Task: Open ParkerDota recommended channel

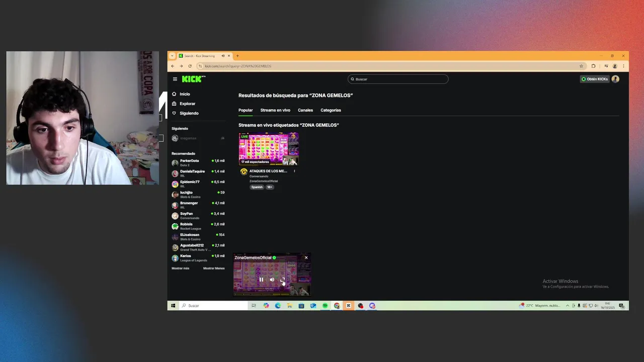Action: 198,163
